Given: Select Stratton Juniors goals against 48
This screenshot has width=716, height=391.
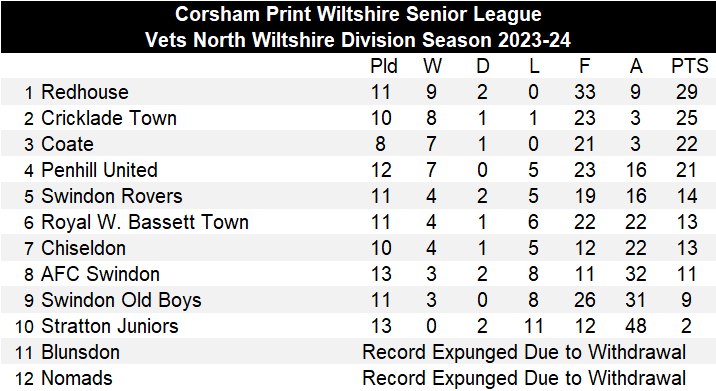Looking at the screenshot, I should tap(636, 326).
